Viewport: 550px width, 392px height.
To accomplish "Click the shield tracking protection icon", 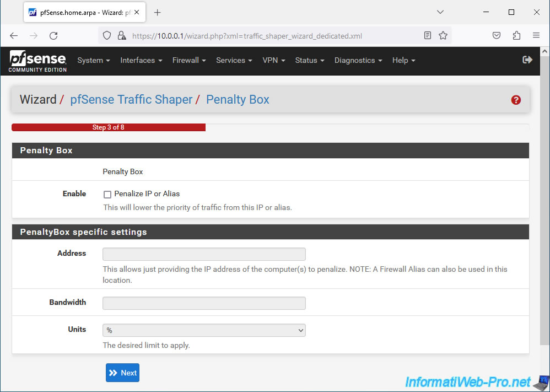I will coord(106,36).
